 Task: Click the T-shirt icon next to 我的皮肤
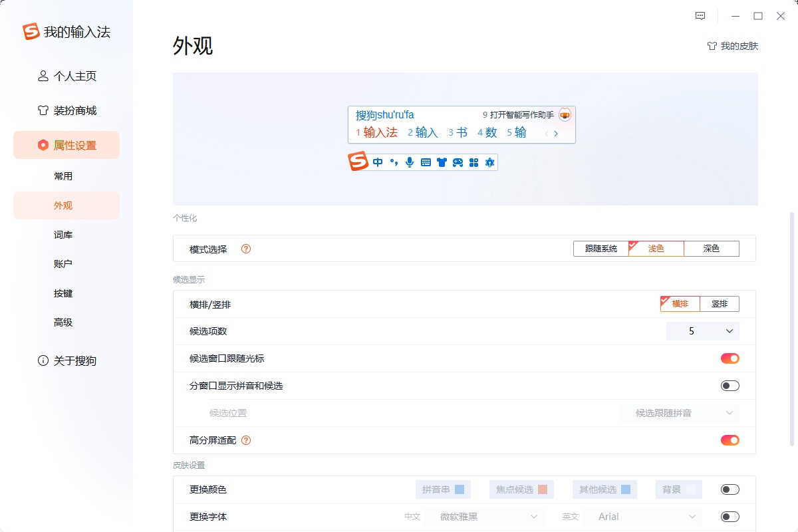coord(712,46)
